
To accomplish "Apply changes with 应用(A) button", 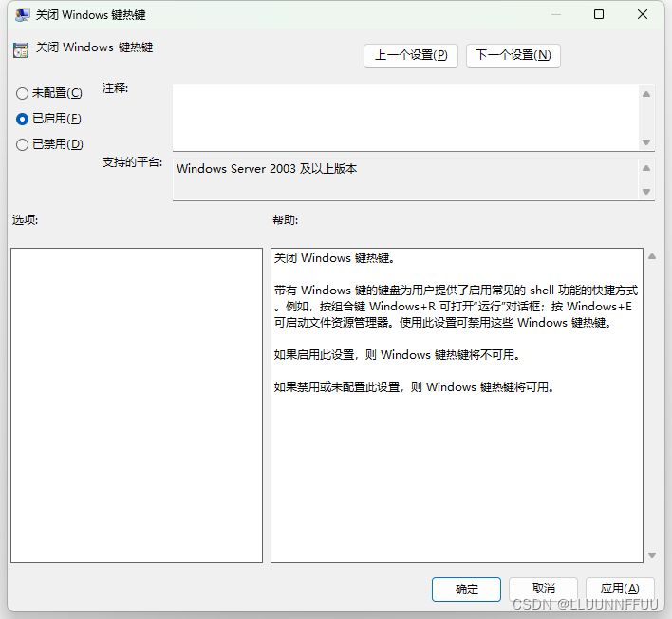I will (x=620, y=589).
